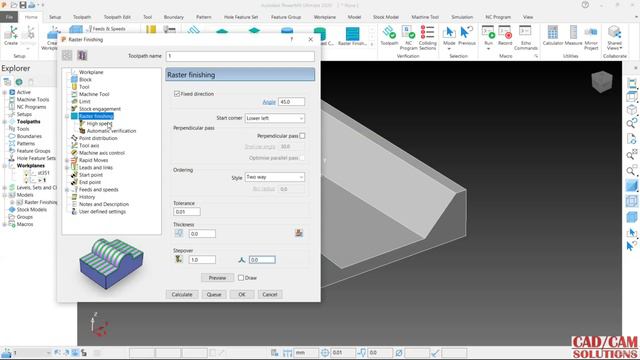640x360 pixels.
Task: Toggle the Draw checkbox
Action: [x=241, y=278]
